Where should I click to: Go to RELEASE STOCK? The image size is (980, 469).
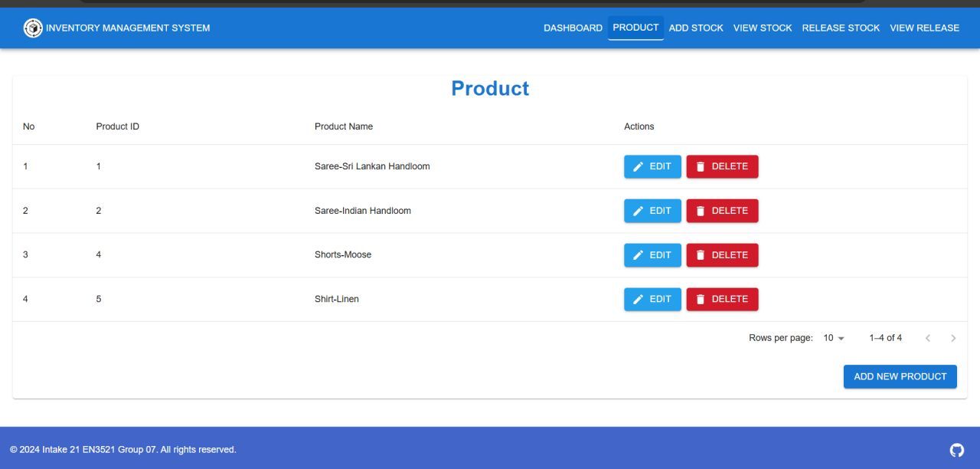(841, 28)
